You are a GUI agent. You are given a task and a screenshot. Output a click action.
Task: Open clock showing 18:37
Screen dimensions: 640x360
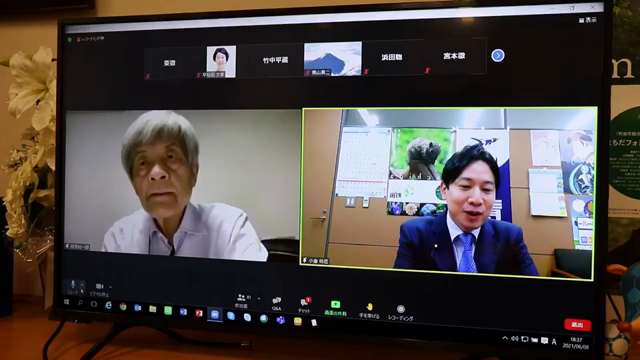576,343
